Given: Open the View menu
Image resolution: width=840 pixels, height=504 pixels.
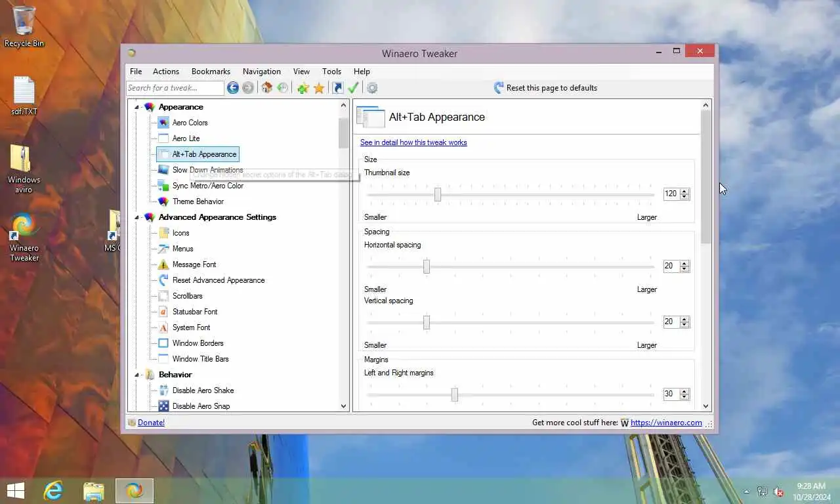Looking at the screenshot, I should (301, 72).
